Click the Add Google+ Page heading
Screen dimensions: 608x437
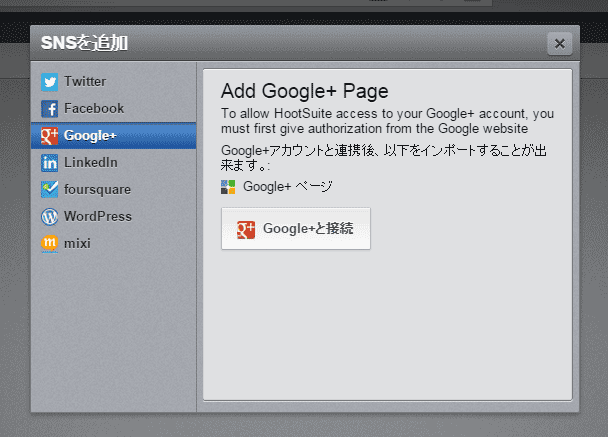coord(305,92)
